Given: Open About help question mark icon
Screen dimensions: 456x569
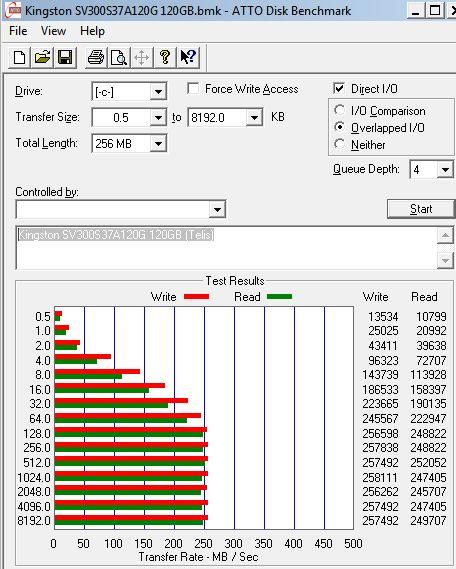Looking at the screenshot, I should coord(165,57).
